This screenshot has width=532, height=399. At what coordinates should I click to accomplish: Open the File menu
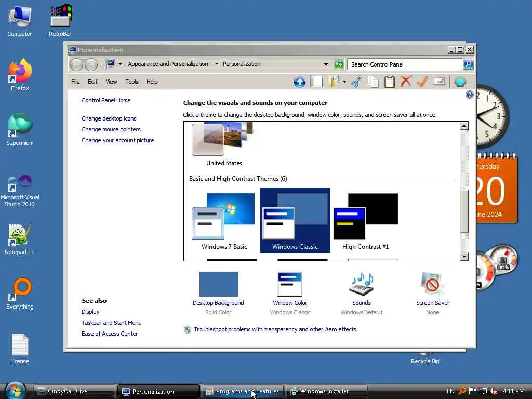point(75,82)
